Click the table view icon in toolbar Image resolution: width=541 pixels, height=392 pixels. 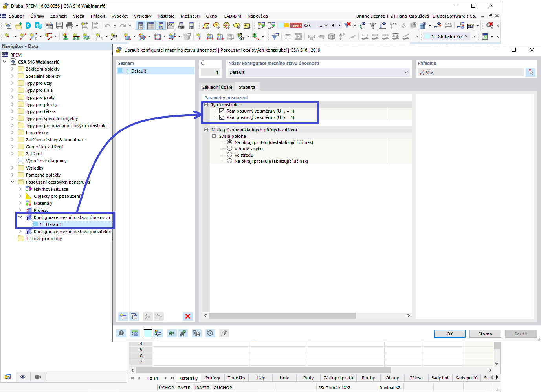click(x=150, y=26)
